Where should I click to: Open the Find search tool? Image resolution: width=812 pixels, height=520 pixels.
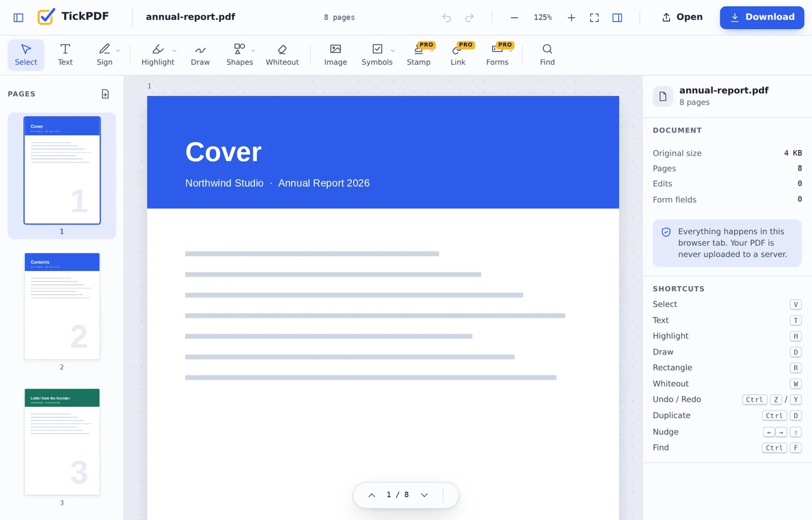coord(547,55)
